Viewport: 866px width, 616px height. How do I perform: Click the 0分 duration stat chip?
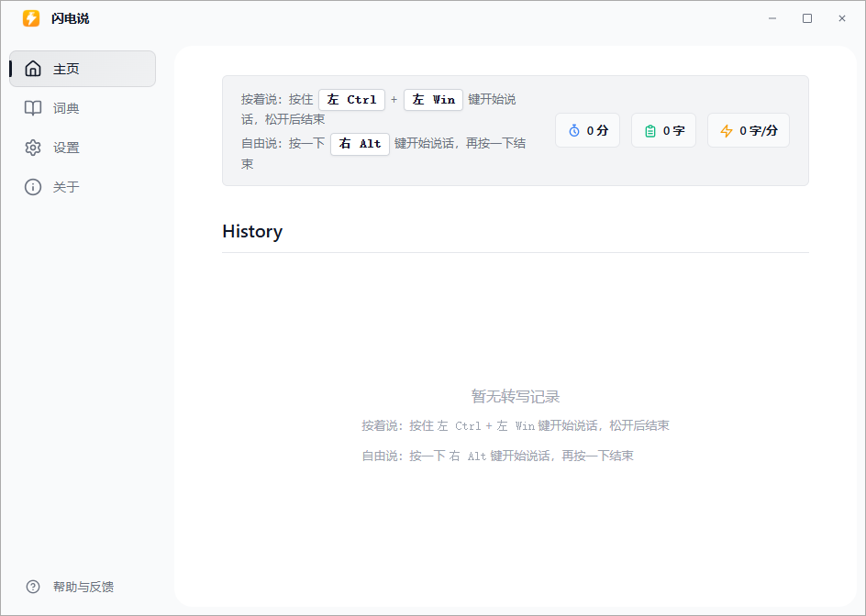(x=587, y=130)
